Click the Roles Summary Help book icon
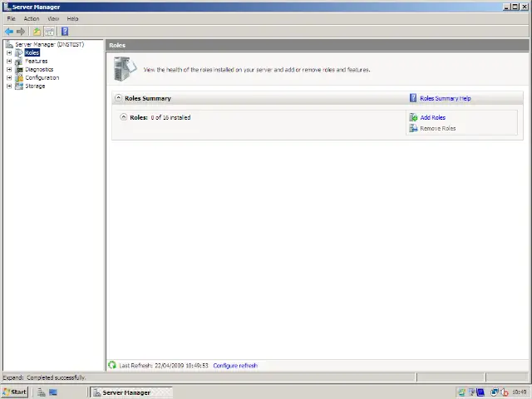Image resolution: width=532 pixels, height=399 pixels. pos(413,98)
